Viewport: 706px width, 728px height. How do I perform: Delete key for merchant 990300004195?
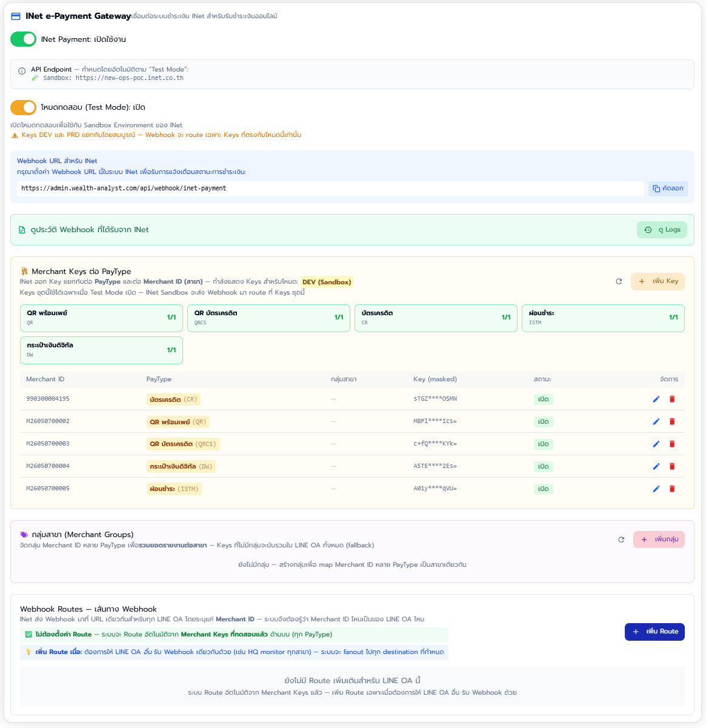point(672,399)
